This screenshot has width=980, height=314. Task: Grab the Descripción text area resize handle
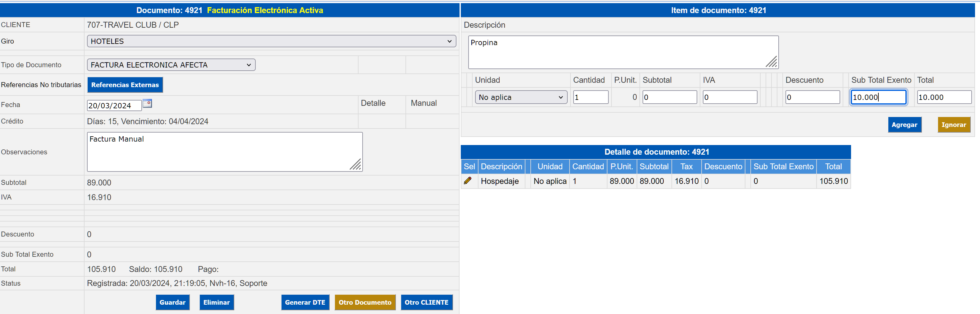pyautogui.click(x=772, y=62)
